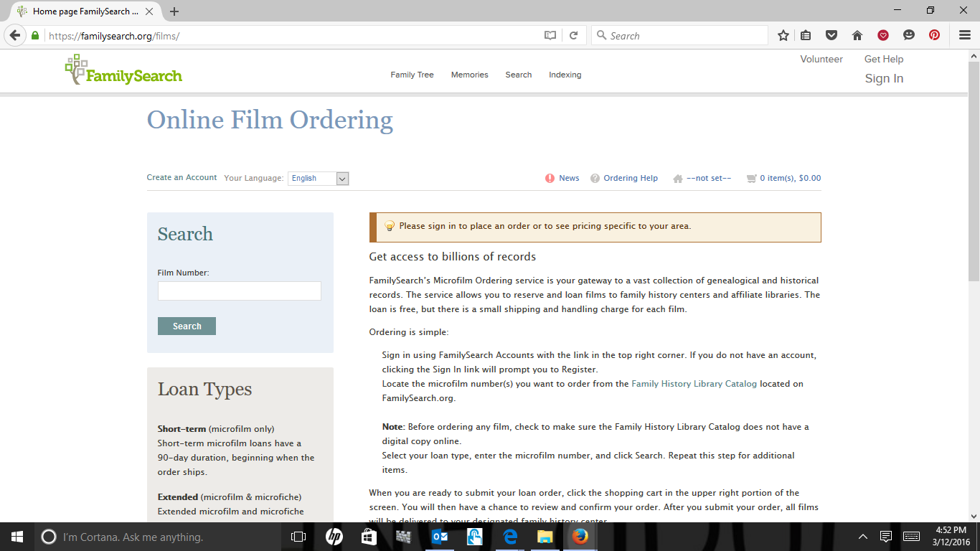Launch the HP app from taskbar
This screenshot has width=980, height=551.
tap(334, 537)
